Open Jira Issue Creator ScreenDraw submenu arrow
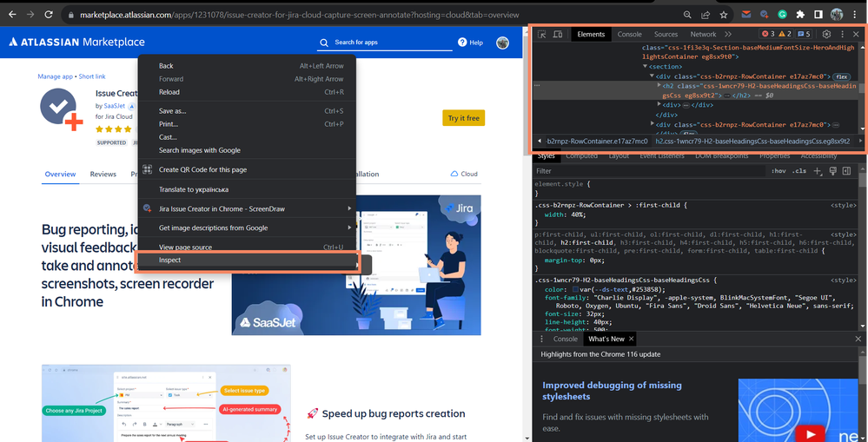Viewport: 868px width, 442px height. click(x=349, y=208)
